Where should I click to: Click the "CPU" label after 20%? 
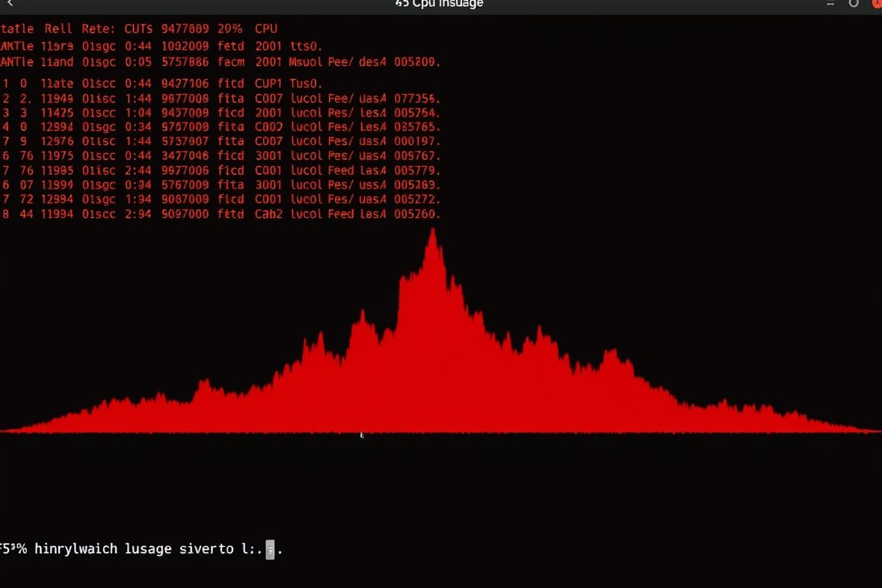pyautogui.click(x=266, y=28)
